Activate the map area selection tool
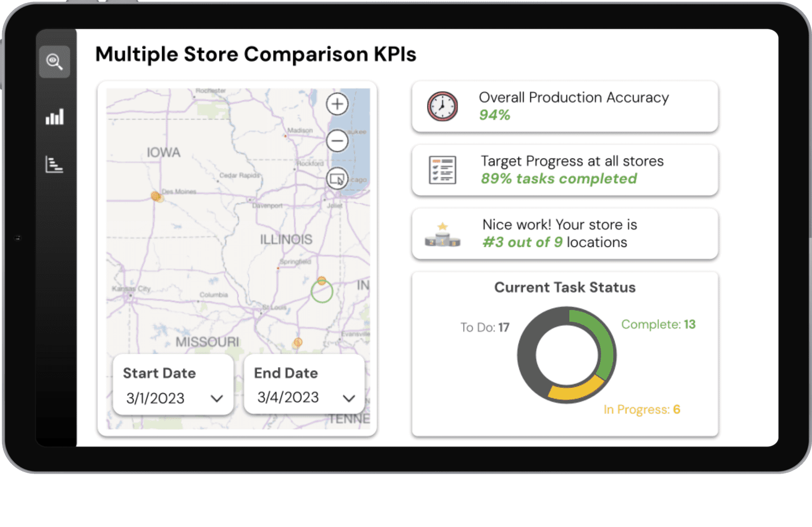This screenshot has width=812, height=527. 337,178
